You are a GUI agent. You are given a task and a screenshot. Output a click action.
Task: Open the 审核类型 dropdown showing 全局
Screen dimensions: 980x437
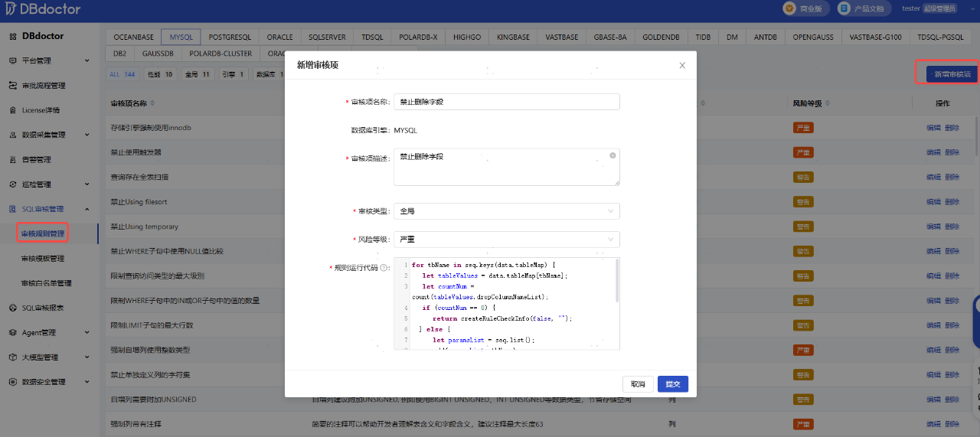click(x=506, y=211)
